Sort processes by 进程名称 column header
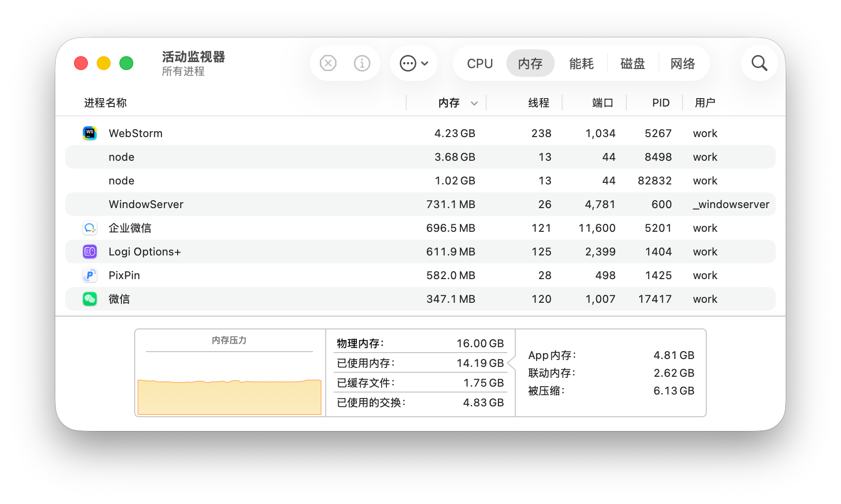The height and width of the screenshot is (504, 841). pyautogui.click(x=105, y=103)
